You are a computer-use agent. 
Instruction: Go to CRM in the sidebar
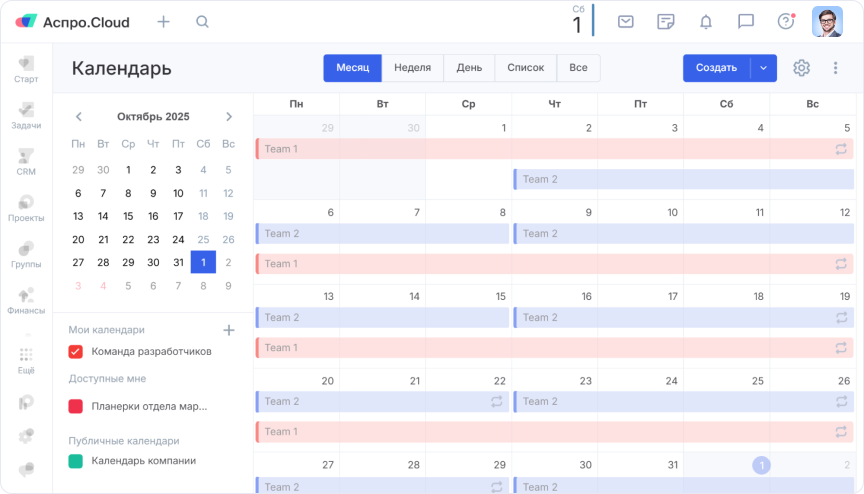pos(26,162)
